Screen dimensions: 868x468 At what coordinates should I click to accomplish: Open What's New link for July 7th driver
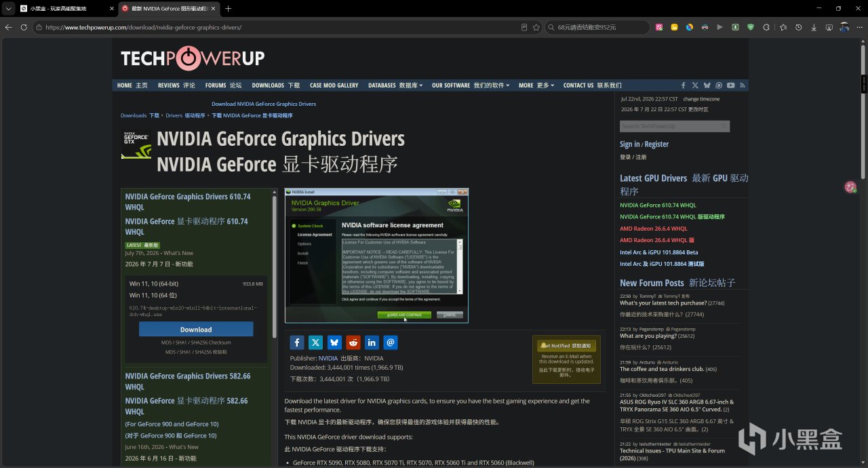[178, 253]
